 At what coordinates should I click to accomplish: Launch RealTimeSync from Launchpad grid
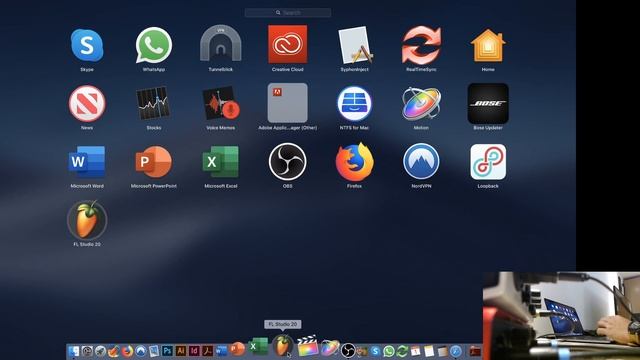tap(421, 45)
